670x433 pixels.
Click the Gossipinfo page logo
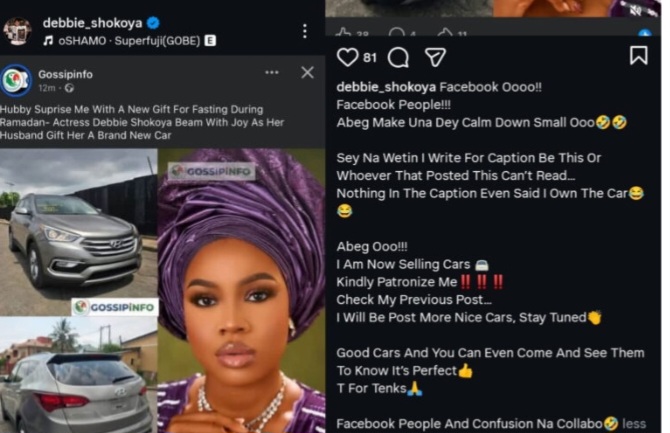coord(17,79)
